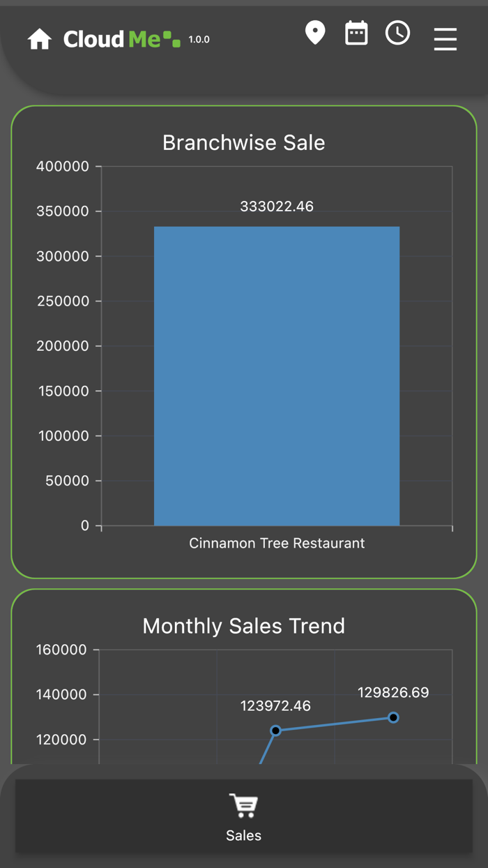488x868 pixels.
Task: Click the 400000 y-axis label
Action: (x=63, y=167)
